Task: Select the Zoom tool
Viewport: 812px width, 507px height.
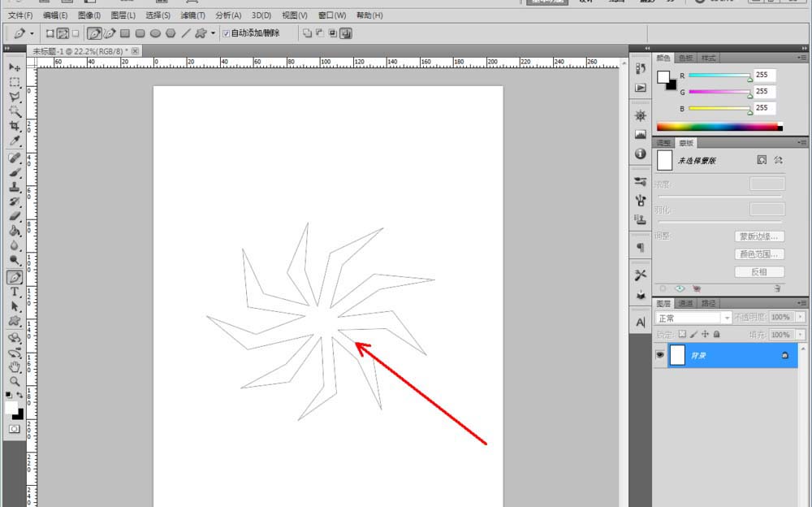Action: point(15,382)
